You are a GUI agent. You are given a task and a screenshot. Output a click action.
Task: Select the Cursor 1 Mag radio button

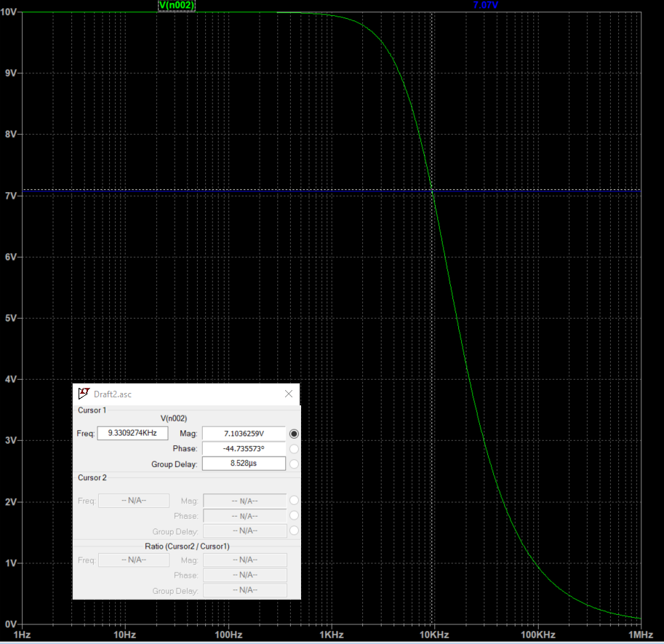click(x=294, y=434)
